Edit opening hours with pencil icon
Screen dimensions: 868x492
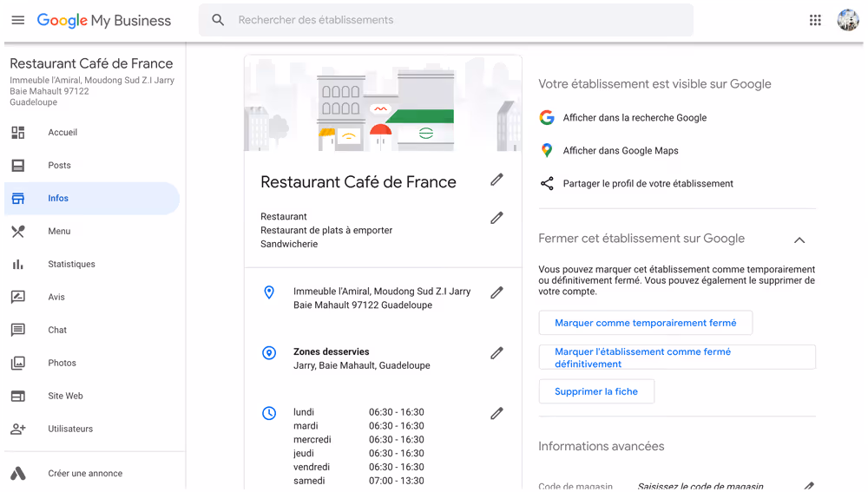click(x=496, y=413)
